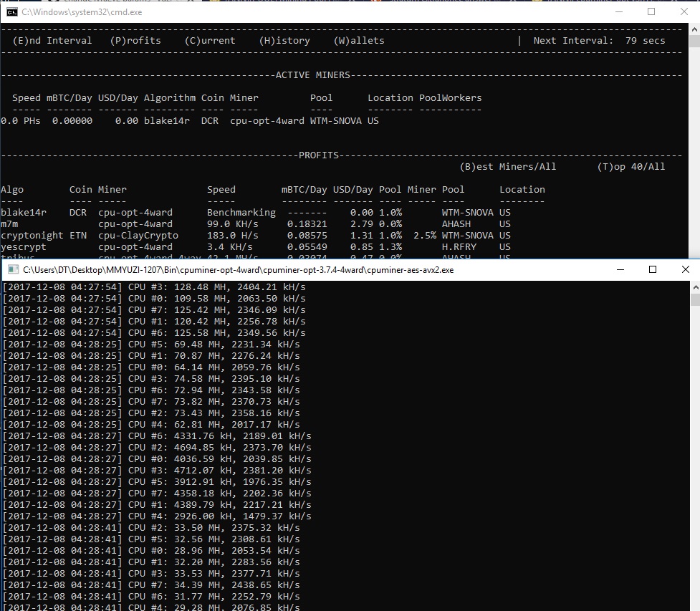The image size is (700, 611).
Task: Close the cmd.exe window
Action: 684,12
